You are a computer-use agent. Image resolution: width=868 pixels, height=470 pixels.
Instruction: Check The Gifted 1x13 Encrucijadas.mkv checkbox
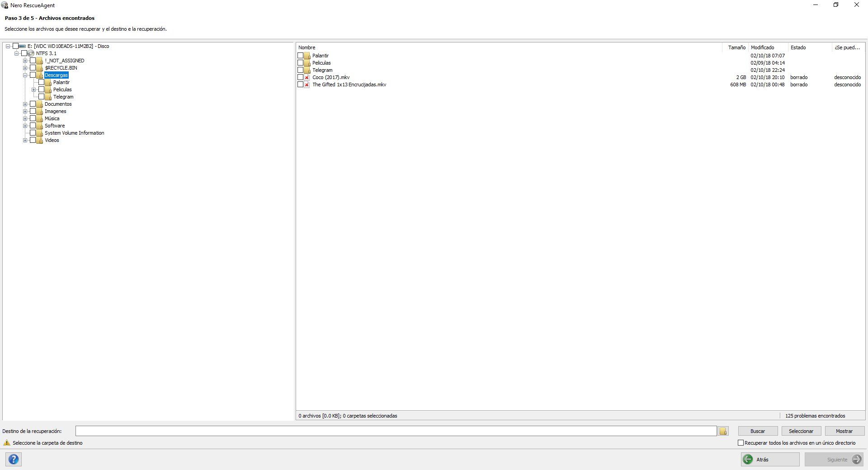300,85
